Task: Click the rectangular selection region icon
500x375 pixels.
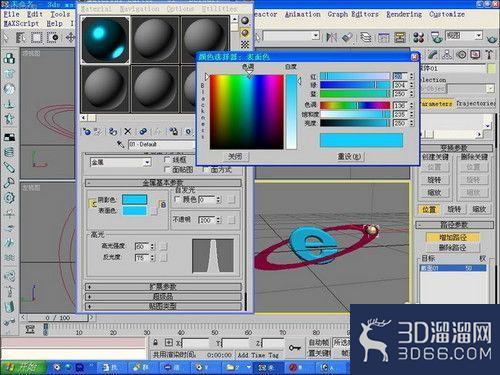Action: tap(36, 37)
